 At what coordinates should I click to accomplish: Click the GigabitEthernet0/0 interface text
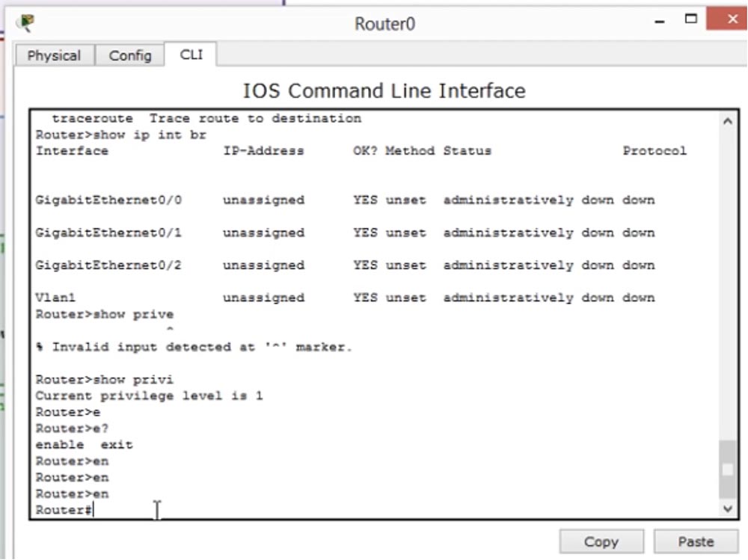click(108, 200)
